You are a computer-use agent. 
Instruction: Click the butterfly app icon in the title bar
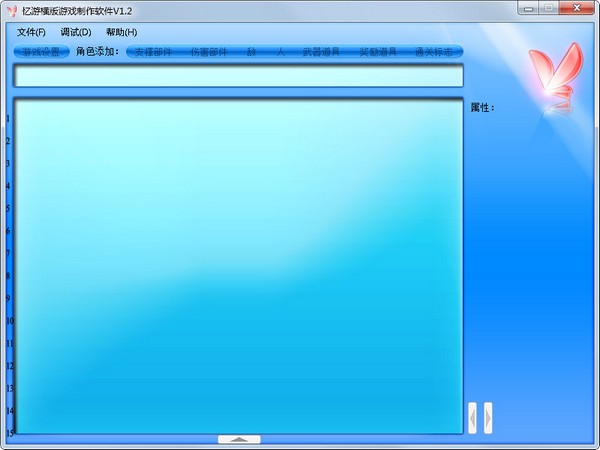(x=13, y=11)
